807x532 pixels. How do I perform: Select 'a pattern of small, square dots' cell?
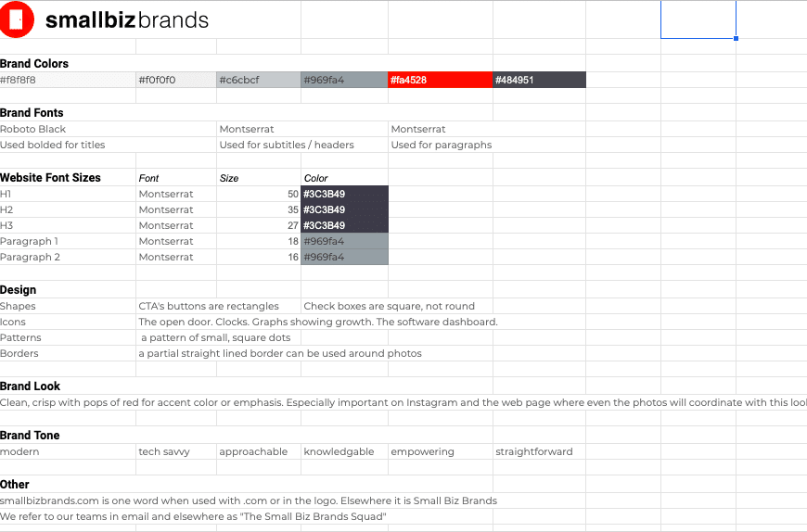[x=218, y=337]
